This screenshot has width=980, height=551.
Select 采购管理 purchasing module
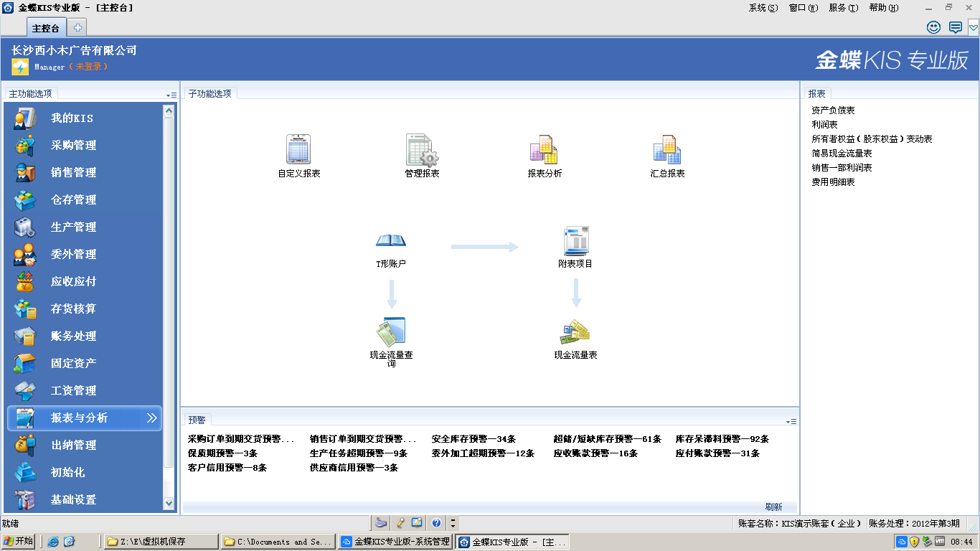point(85,145)
